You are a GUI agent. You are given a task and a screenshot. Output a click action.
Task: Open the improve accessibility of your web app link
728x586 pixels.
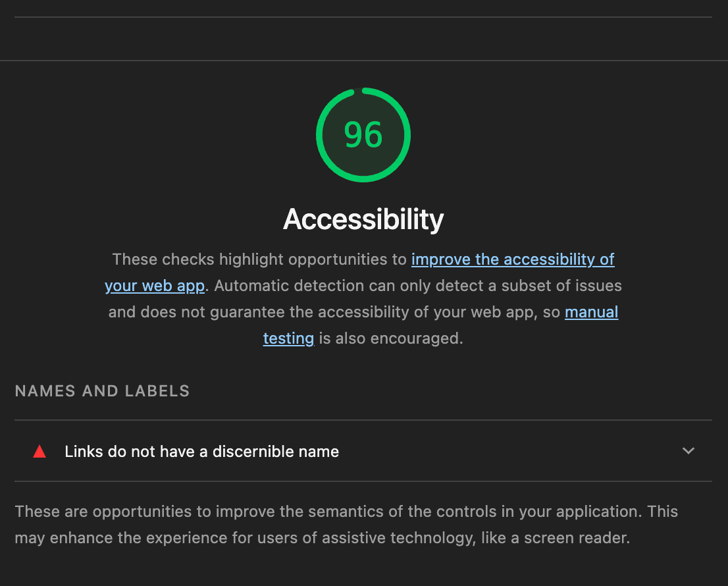pyautogui.click(x=513, y=259)
